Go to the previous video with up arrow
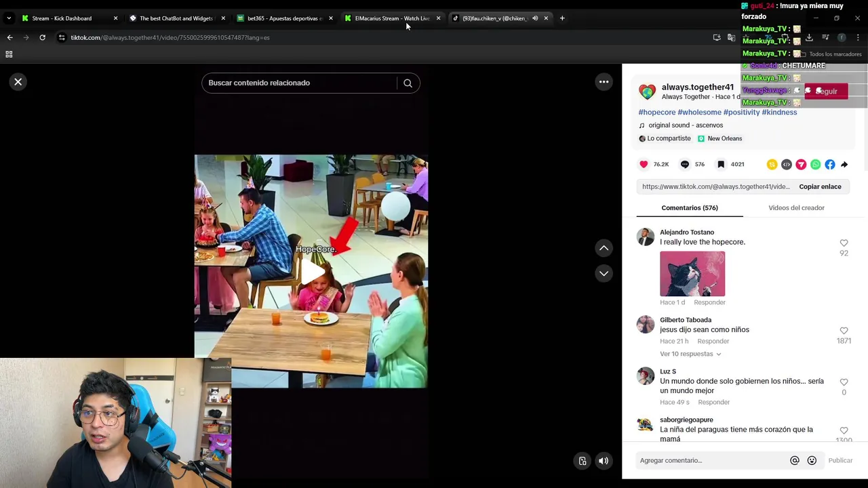 (x=604, y=248)
